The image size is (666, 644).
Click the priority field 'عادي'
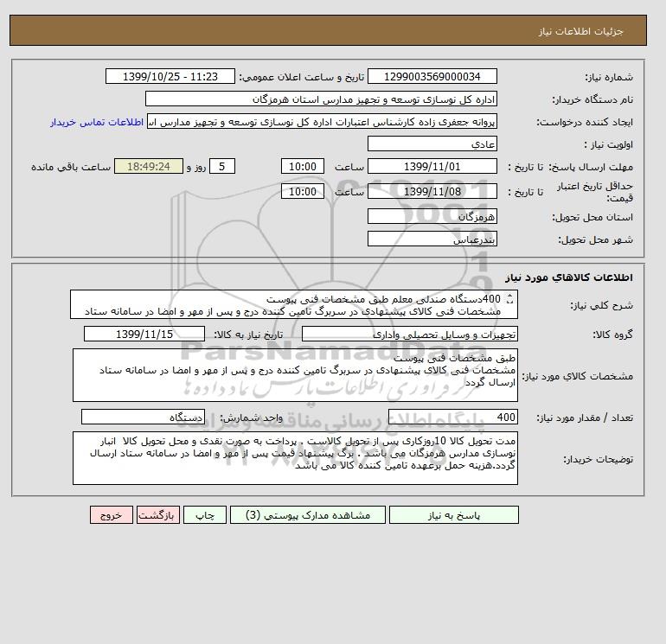click(x=432, y=143)
